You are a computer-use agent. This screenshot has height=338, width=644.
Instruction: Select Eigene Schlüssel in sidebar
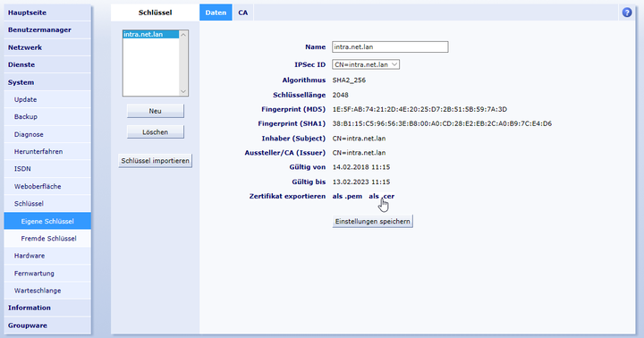47,221
